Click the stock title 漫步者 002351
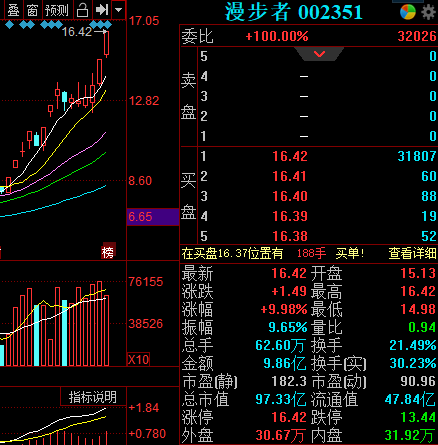Image resolution: width=438 pixels, height=445 pixels. click(x=294, y=12)
